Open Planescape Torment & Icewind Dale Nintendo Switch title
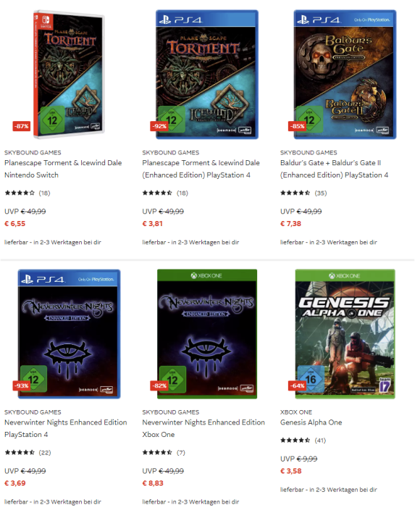 click(63, 169)
